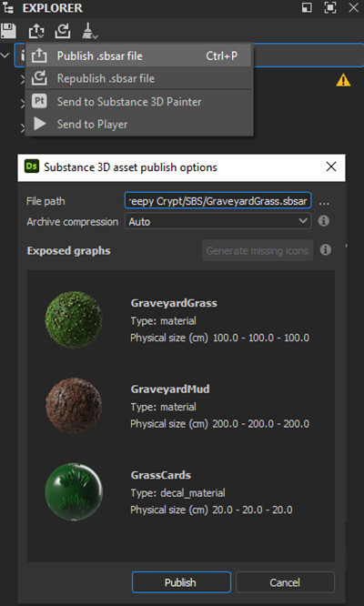The width and height of the screenshot is (364, 606).
Task: Select the GraveyardGrass sphere thumbnail
Action: tap(74, 320)
